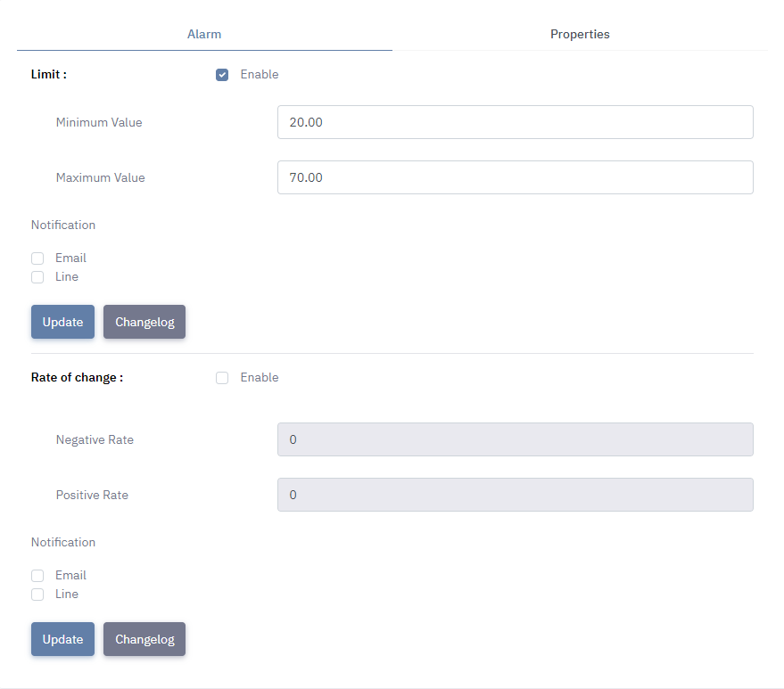Enable the Rate of change checkbox
This screenshot has width=784, height=689.
[x=222, y=378]
